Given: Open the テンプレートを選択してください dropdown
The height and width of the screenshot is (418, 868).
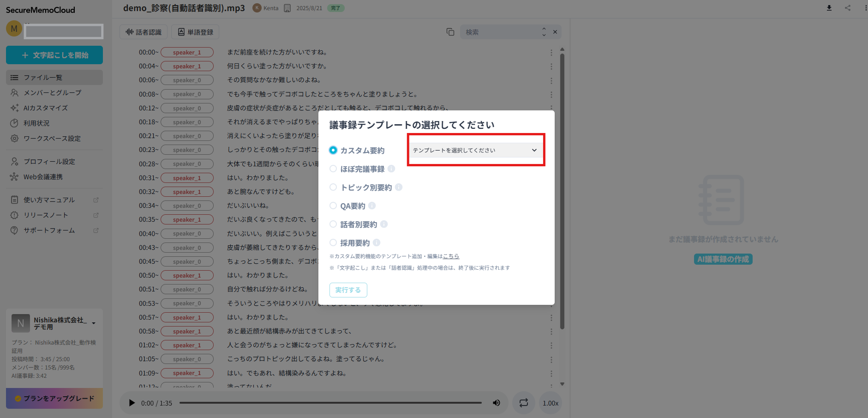Looking at the screenshot, I should [476, 150].
